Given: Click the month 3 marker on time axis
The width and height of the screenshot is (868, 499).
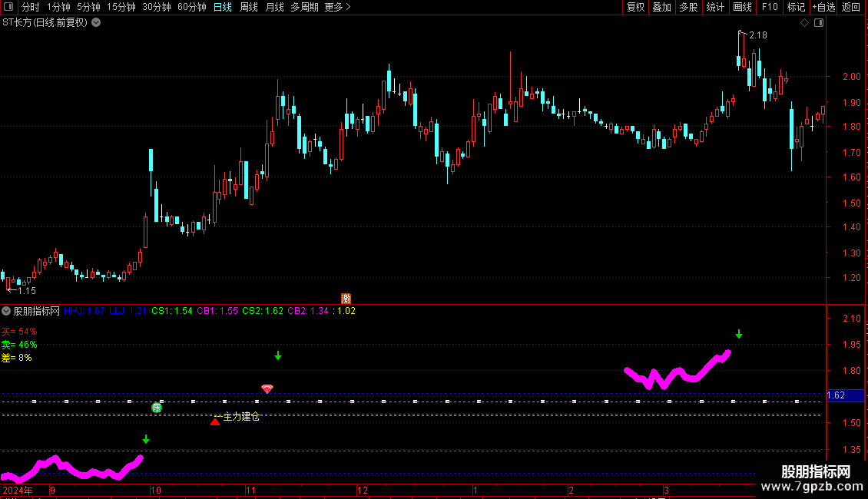Looking at the screenshot, I should click(x=666, y=490).
